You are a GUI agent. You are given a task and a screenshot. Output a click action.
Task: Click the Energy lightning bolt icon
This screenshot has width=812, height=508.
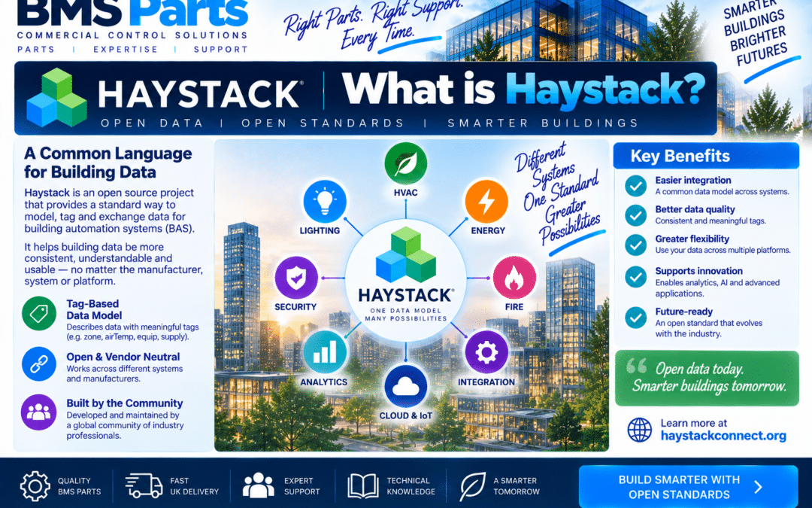(486, 201)
